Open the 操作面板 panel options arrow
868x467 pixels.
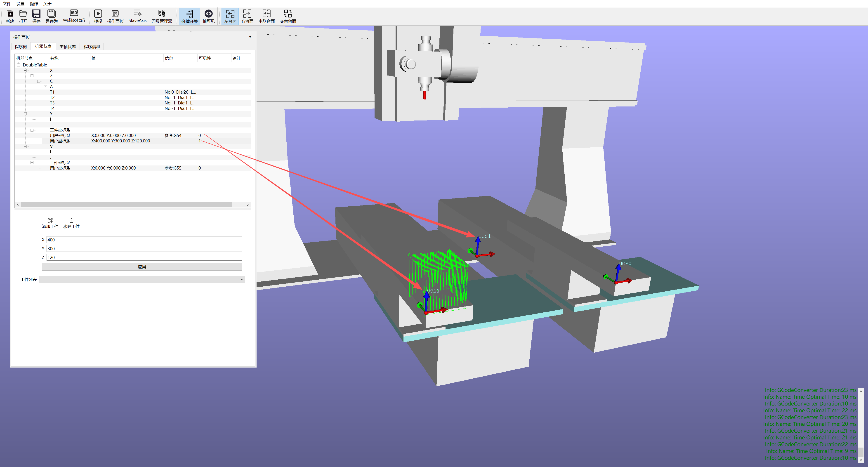pyautogui.click(x=250, y=37)
